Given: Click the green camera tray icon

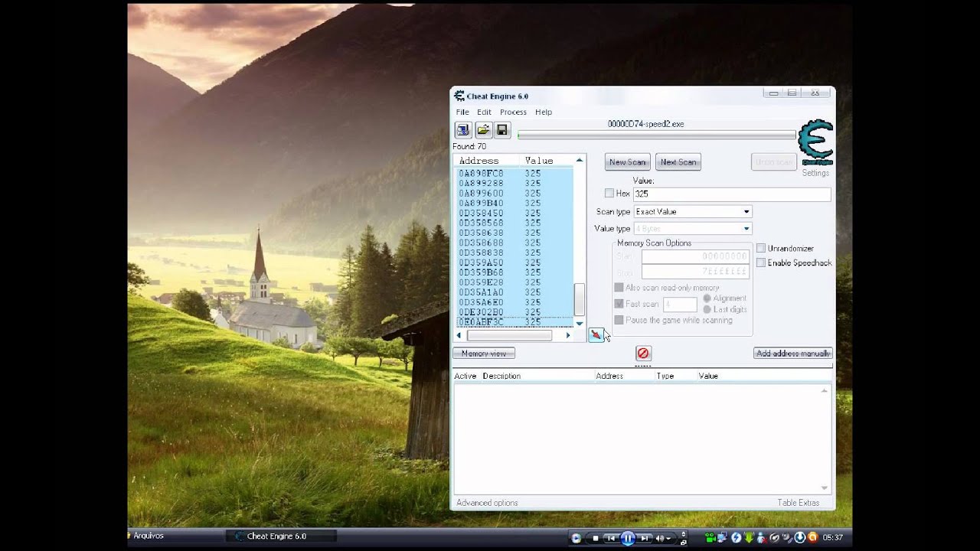Looking at the screenshot, I should pyautogui.click(x=710, y=537).
